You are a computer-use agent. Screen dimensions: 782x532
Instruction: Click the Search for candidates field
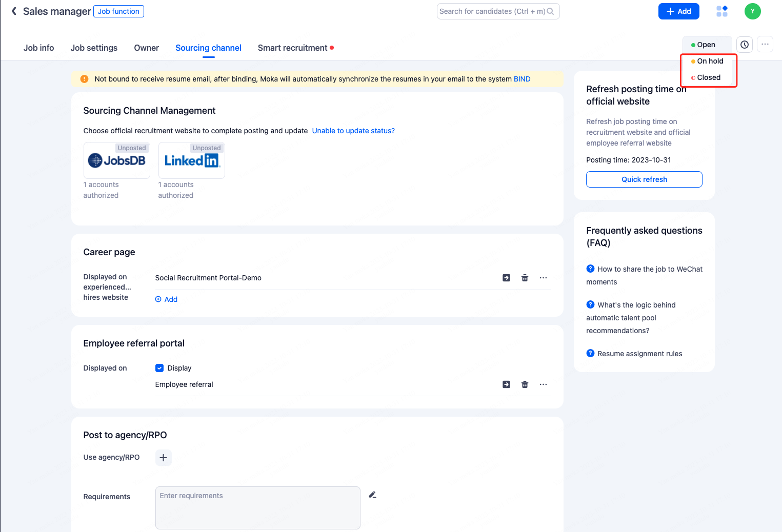click(x=492, y=11)
